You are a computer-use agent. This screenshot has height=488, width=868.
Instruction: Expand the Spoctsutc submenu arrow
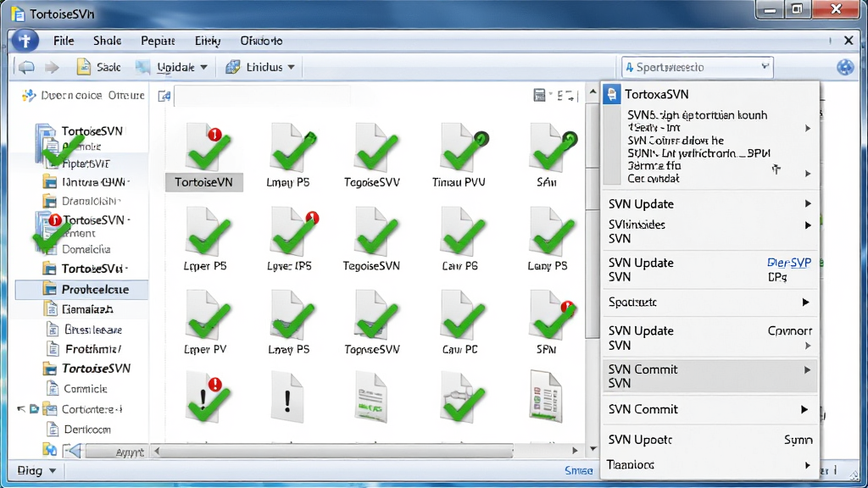click(805, 302)
